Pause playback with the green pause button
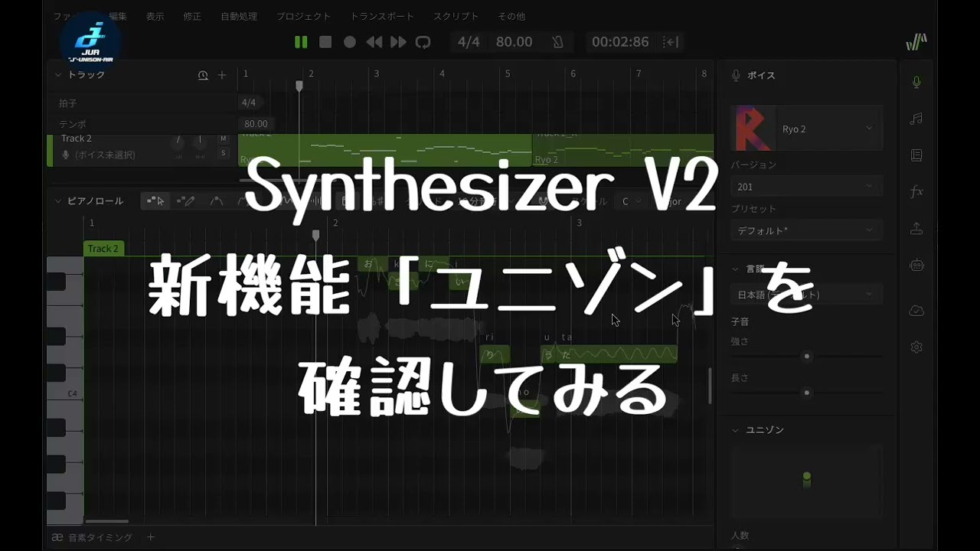The width and height of the screenshot is (980, 551). tap(301, 42)
